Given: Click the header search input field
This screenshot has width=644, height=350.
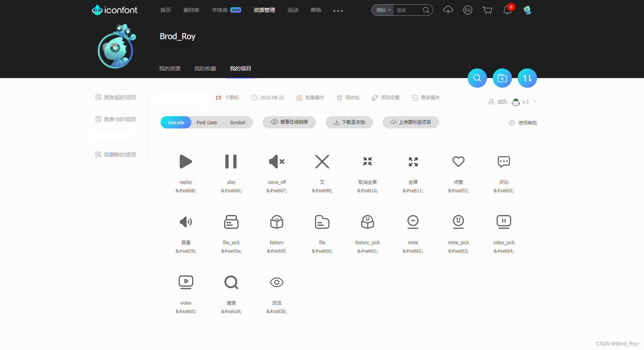Looking at the screenshot, I should 408,10.
